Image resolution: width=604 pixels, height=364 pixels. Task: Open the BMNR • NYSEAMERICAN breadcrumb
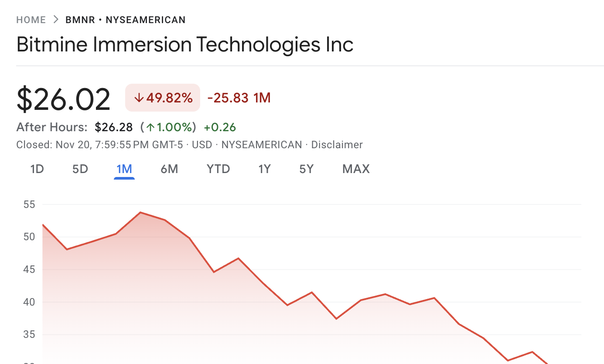click(126, 20)
